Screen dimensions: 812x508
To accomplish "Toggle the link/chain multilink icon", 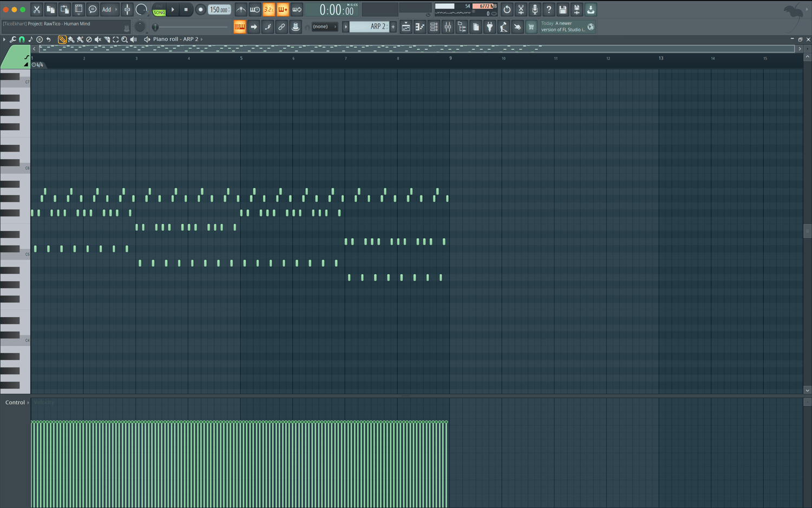I will 281,27.
